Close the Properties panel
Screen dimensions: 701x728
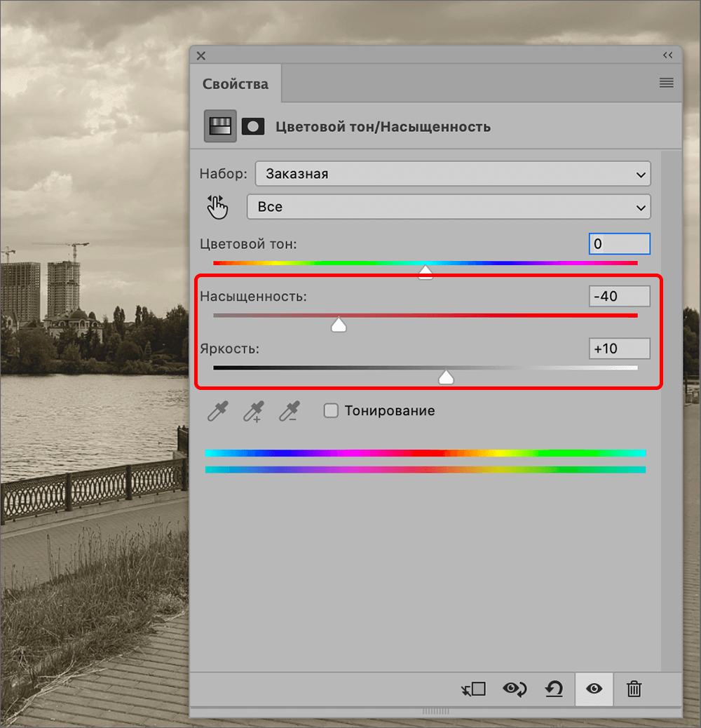point(201,55)
